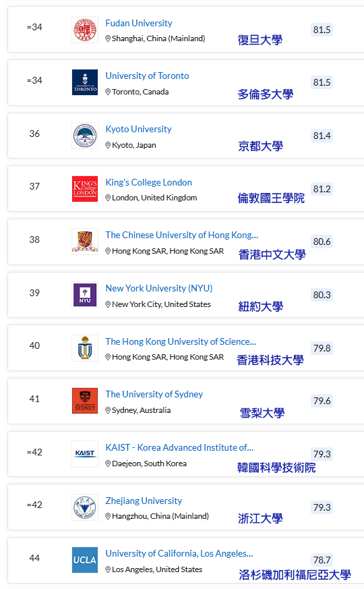Open the Fudan University link
The image size is (364, 589).
coord(139,24)
